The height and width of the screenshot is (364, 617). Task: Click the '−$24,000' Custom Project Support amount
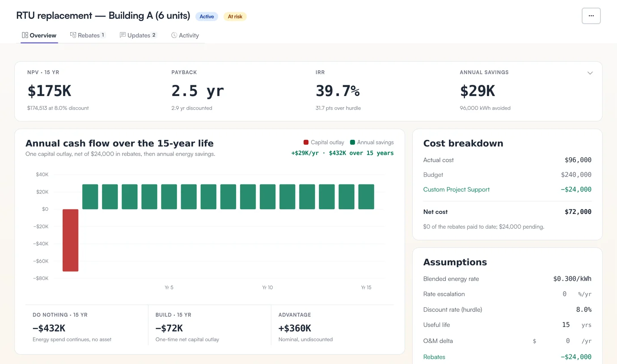[x=576, y=189]
